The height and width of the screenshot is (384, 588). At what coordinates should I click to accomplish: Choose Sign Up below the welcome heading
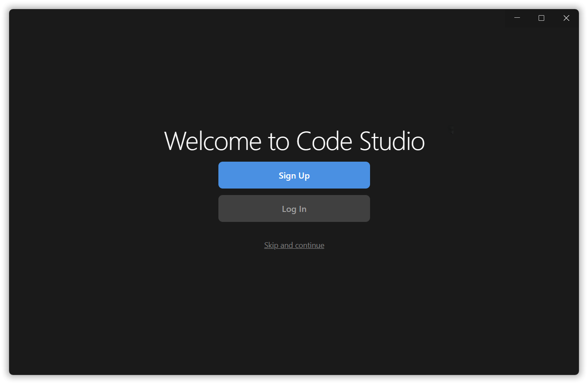[294, 175]
